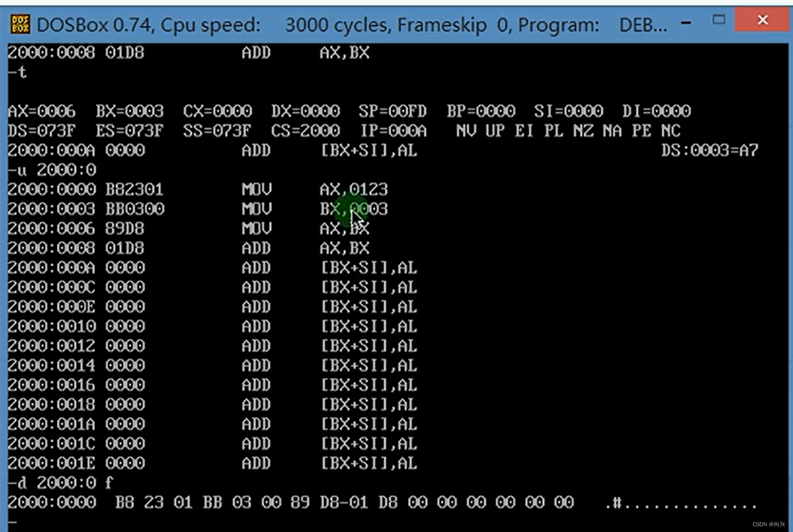Image resolution: width=793 pixels, height=532 pixels.
Task: Click the DS=073F segment register
Action: click(41, 131)
